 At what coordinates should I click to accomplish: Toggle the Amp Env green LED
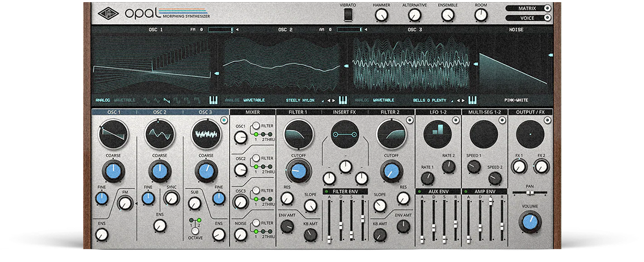(465, 191)
